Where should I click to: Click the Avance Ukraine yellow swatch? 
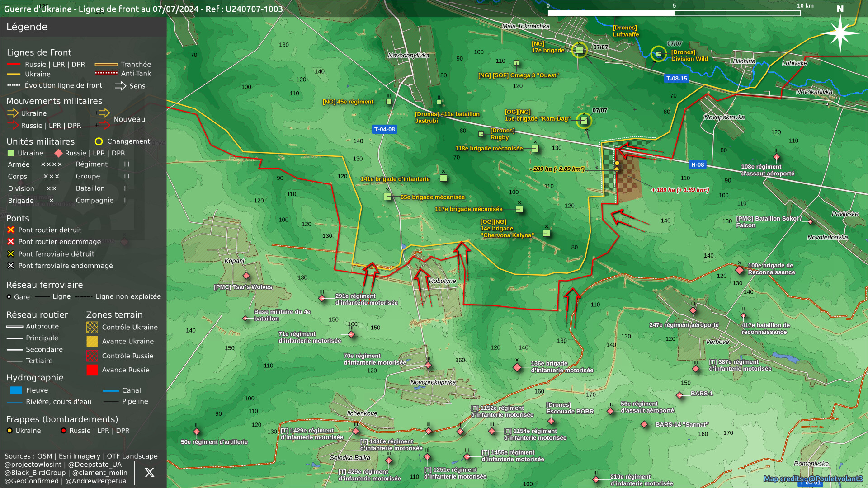click(x=92, y=342)
